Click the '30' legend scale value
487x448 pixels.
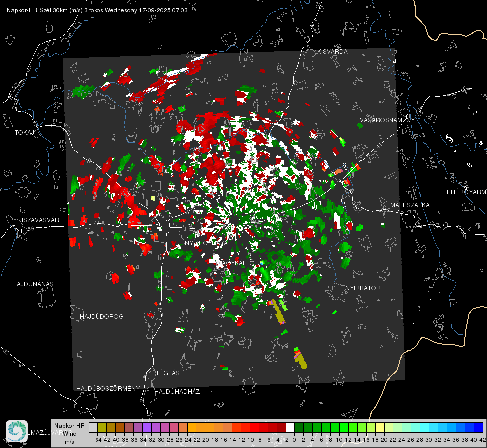point(429,440)
